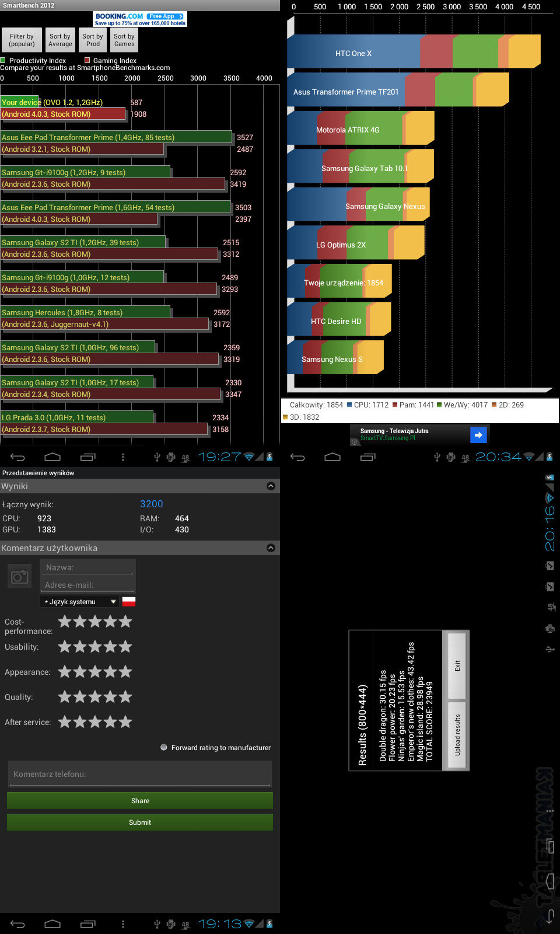Collapse the Komentarz użytkownika section

(271, 548)
